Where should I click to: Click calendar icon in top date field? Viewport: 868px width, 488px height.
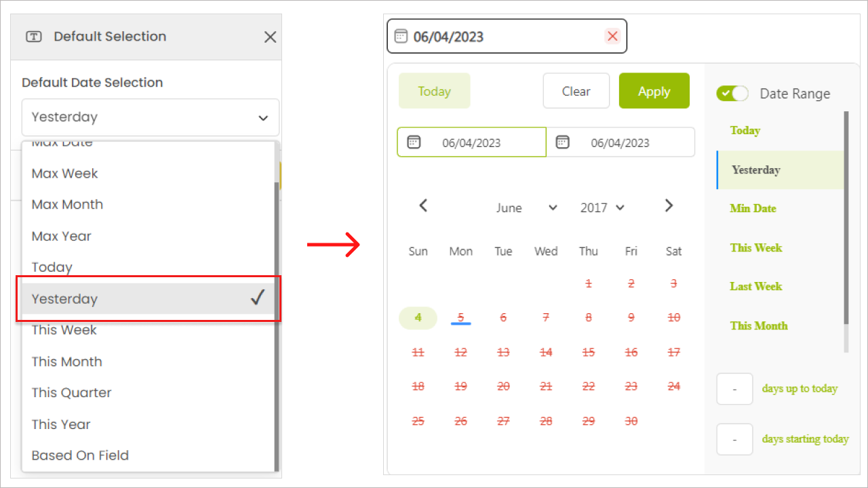click(x=401, y=37)
